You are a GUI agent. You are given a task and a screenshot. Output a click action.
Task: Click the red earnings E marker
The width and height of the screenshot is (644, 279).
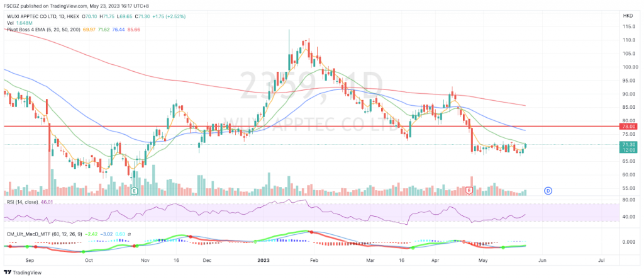[x=469, y=191]
